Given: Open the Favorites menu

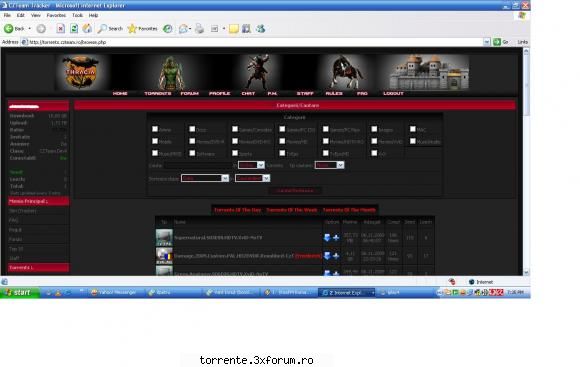Looking at the screenshot, I should 56,15.
